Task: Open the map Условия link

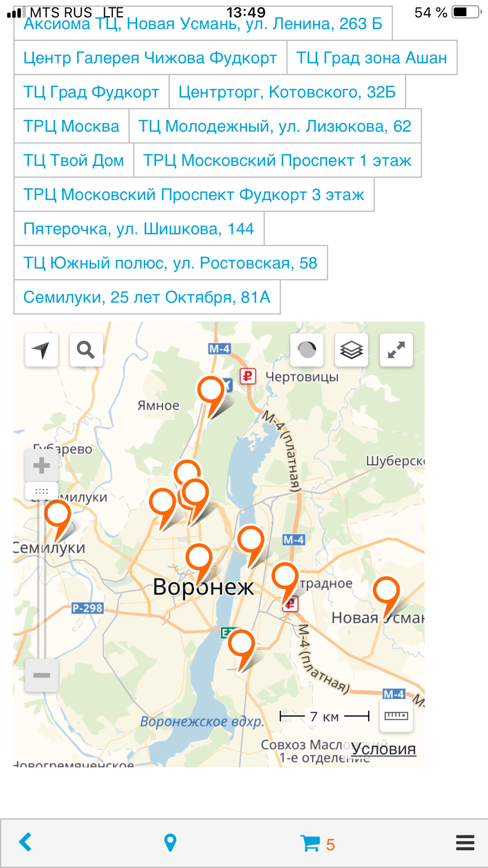Action: 384,748
